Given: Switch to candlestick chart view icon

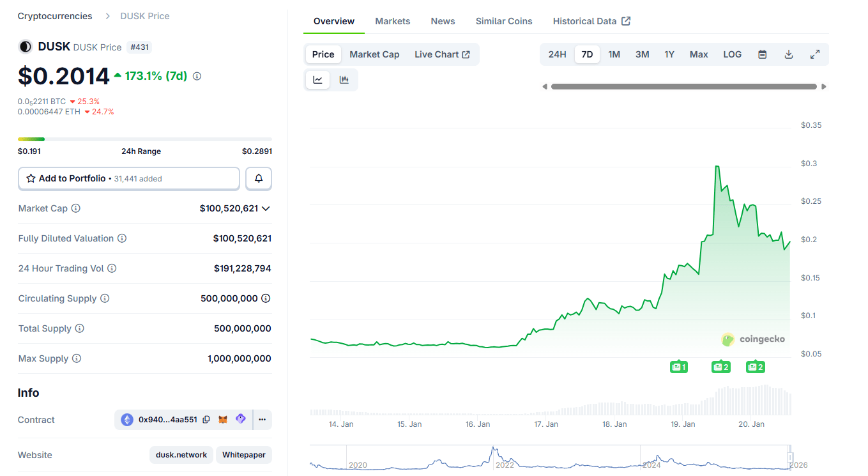Looking at the screenshot, I should coord(344,80).
